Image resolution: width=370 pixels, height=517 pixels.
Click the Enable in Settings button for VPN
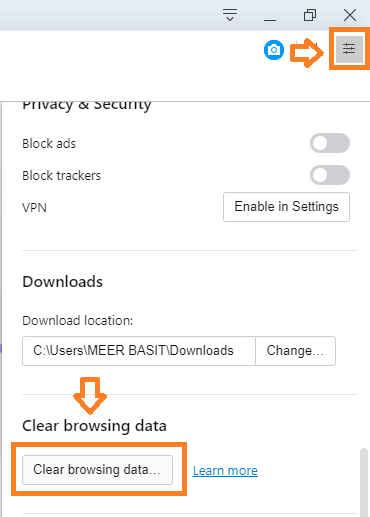[286, 207]
